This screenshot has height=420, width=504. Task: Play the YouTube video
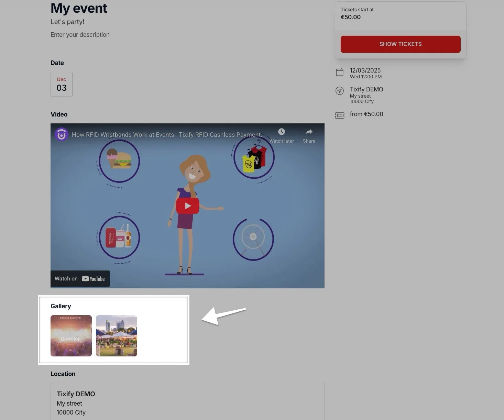tap(188, 206)
